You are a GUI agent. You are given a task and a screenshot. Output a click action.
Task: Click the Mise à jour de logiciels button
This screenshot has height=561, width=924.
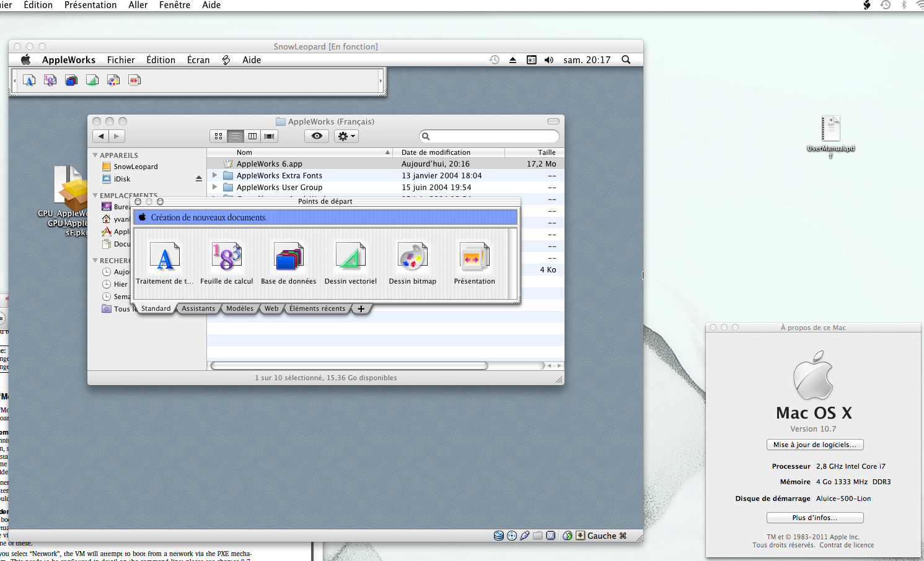pyautogui.click(x=815, y=445)
